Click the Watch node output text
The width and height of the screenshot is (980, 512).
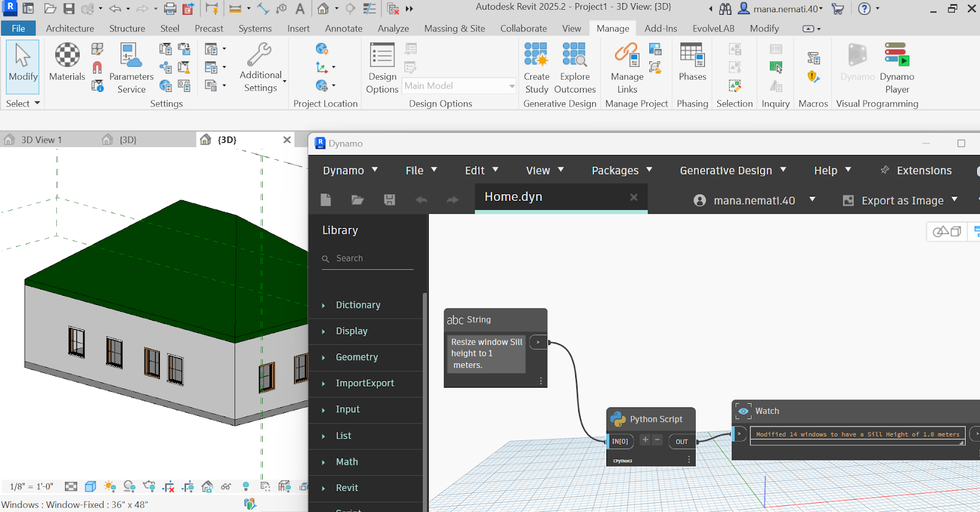[x=858, y=434]
